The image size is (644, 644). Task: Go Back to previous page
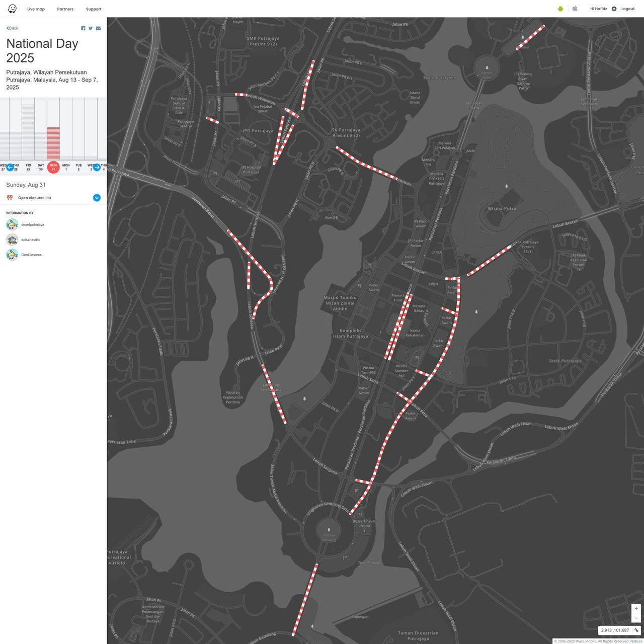pos(13,28)
